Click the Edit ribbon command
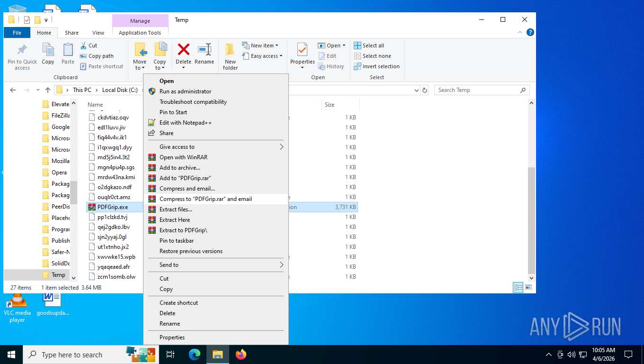Image resolution: width=644 pixels, height=364 pixels. point(327,56)
